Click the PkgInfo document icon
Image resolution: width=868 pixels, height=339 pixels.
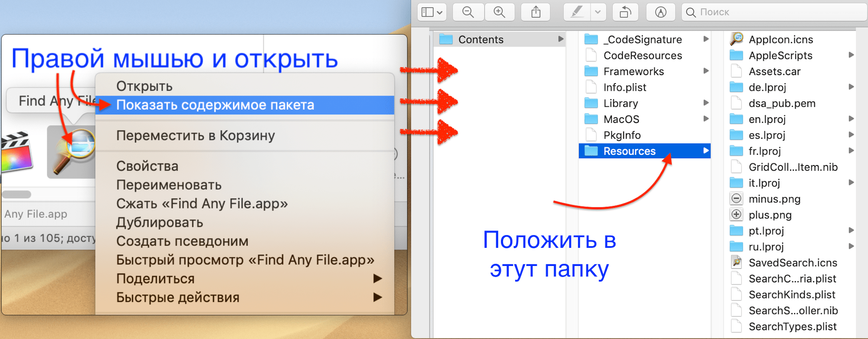[x=591, y=135]
